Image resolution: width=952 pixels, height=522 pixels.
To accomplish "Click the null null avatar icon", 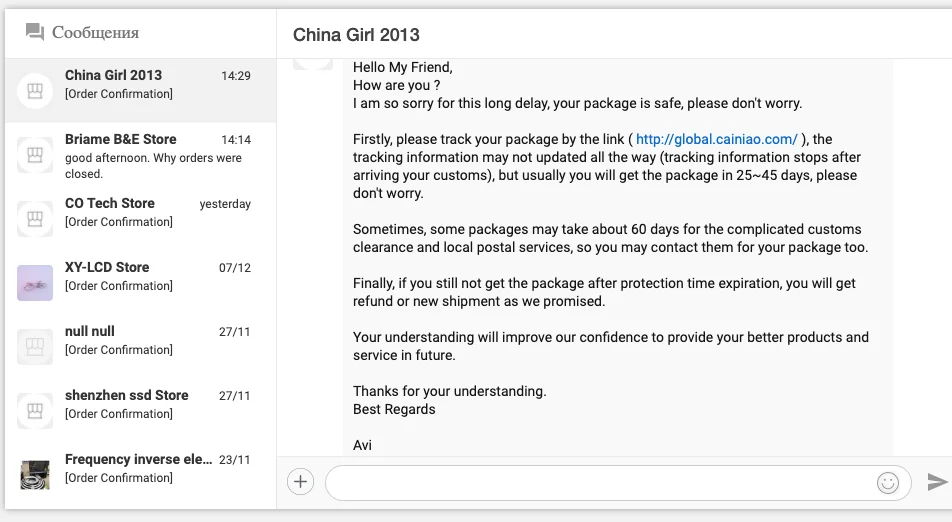I will (x=35, y=347).
